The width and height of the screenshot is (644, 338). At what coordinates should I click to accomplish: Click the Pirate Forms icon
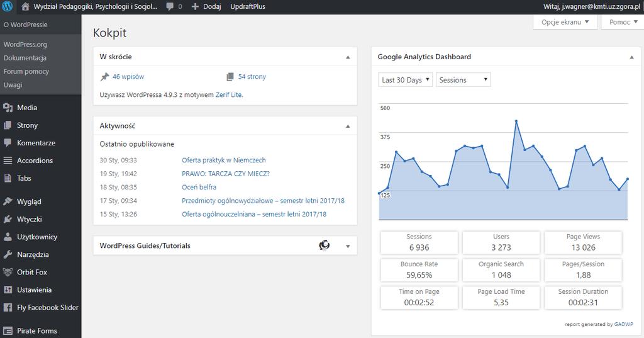click(x=8, y=330)
